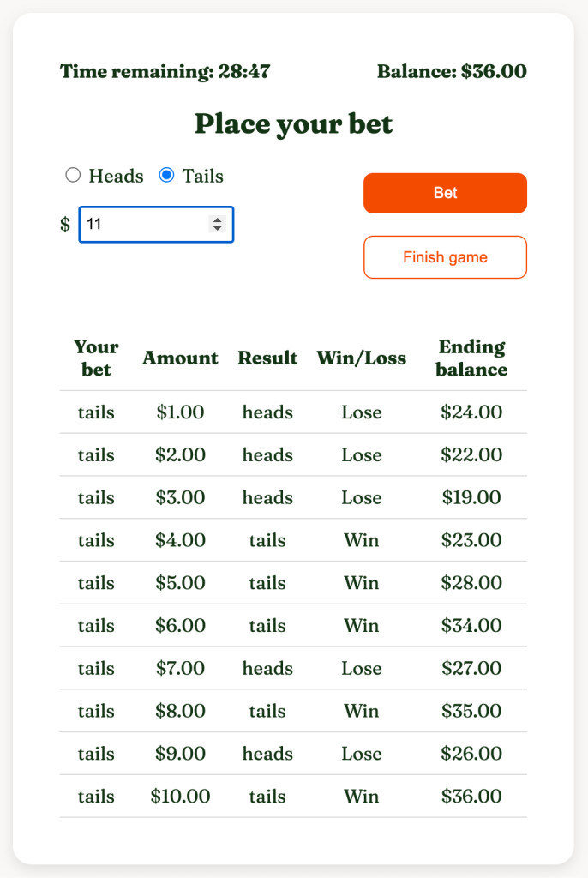Click the dollar sign beside the input
This screenshot has width=588, height=878.
(65, 225)
